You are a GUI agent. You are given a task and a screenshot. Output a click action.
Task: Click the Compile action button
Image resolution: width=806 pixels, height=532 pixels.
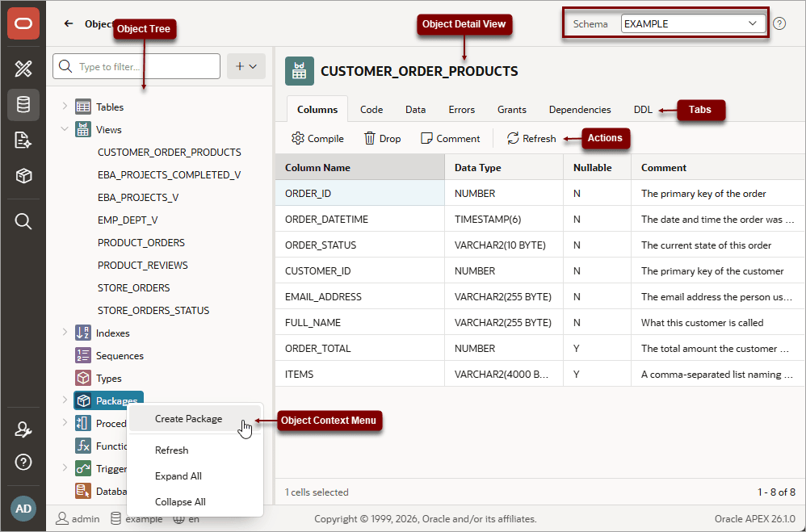click(317, 138)
